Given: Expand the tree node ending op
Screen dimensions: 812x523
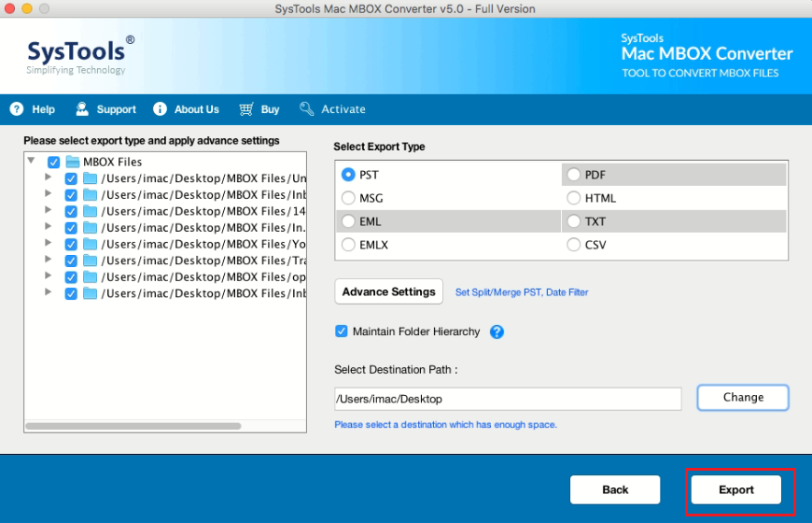Looking at the screenshot, I should tap(49, 276).
